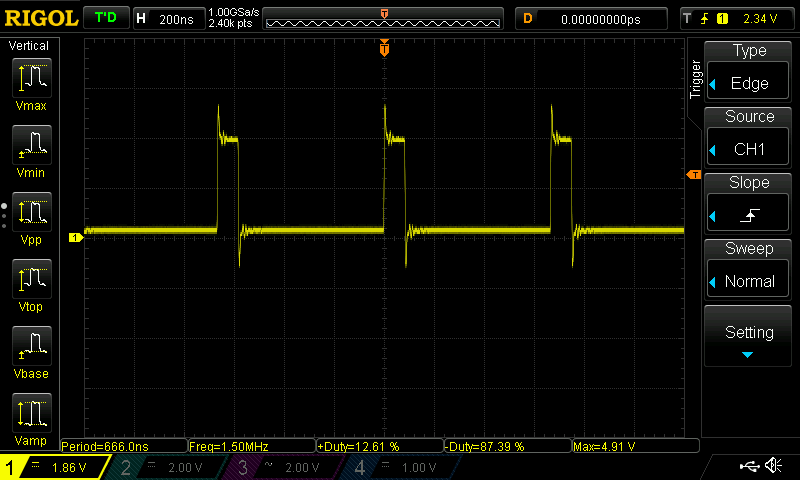Open the trigger Type Edge menu
Screen dimensions: 800x480
(x=749, y=70)
